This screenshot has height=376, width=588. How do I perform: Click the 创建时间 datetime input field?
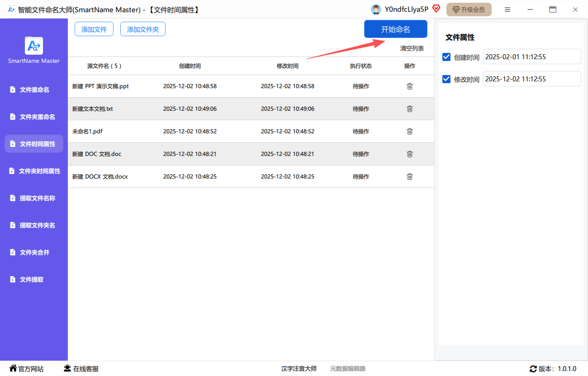coord(531,57)
